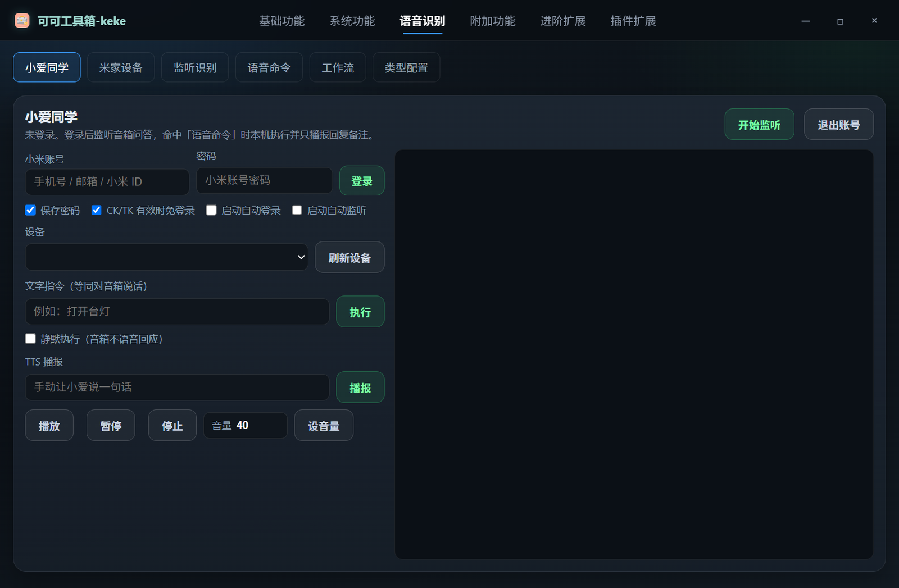This screenshot has width=899, height=588.
Task: Open the 进阶扩展 top menu
Action: (x=563, y=21)
